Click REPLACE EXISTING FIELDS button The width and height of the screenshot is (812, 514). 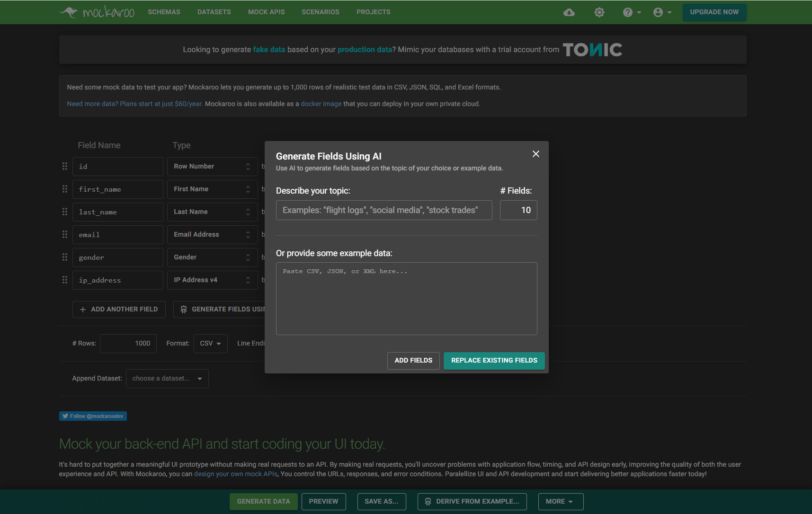tap(494, 361)
